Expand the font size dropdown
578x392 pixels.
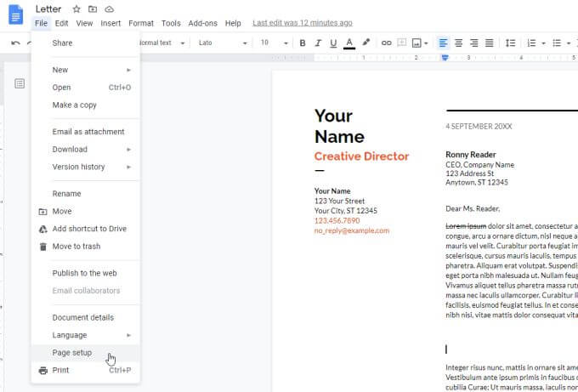click(272, 43)
